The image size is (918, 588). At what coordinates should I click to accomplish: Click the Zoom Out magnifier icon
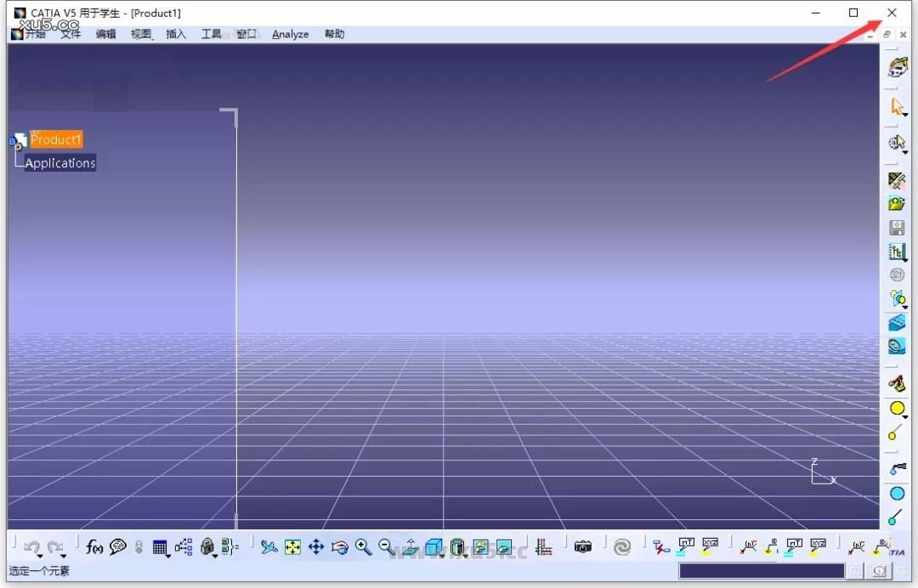[384, 547]
